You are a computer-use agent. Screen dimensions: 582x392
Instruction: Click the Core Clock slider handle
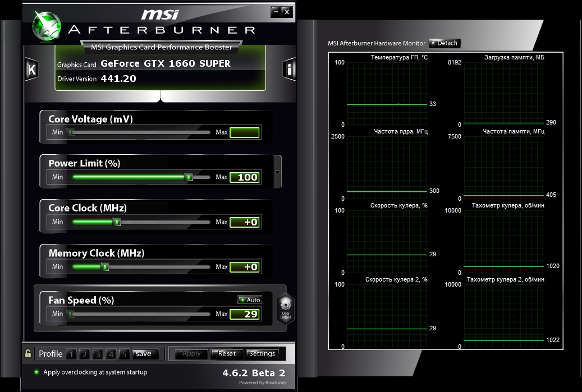point(117,222)
